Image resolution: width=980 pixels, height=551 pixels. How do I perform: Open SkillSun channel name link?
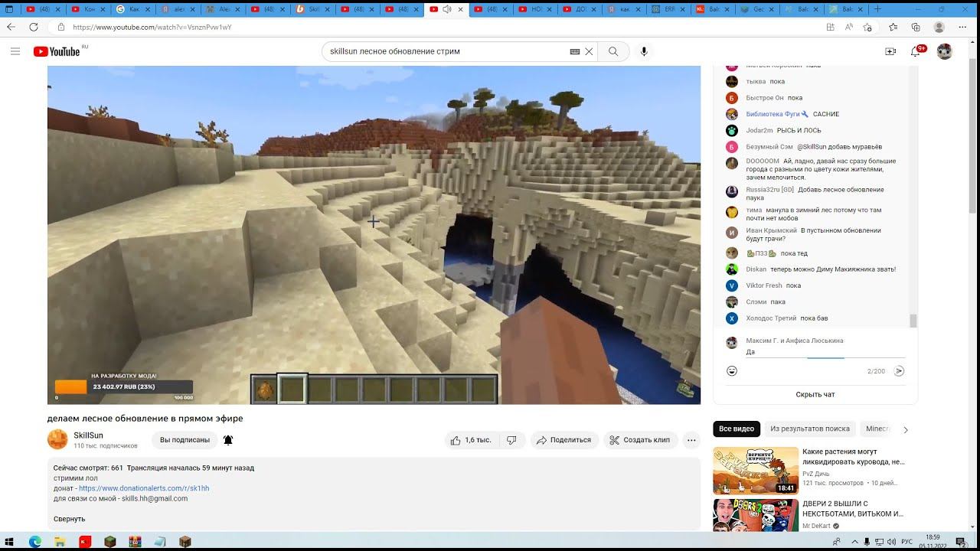click(x=88, y=435)
